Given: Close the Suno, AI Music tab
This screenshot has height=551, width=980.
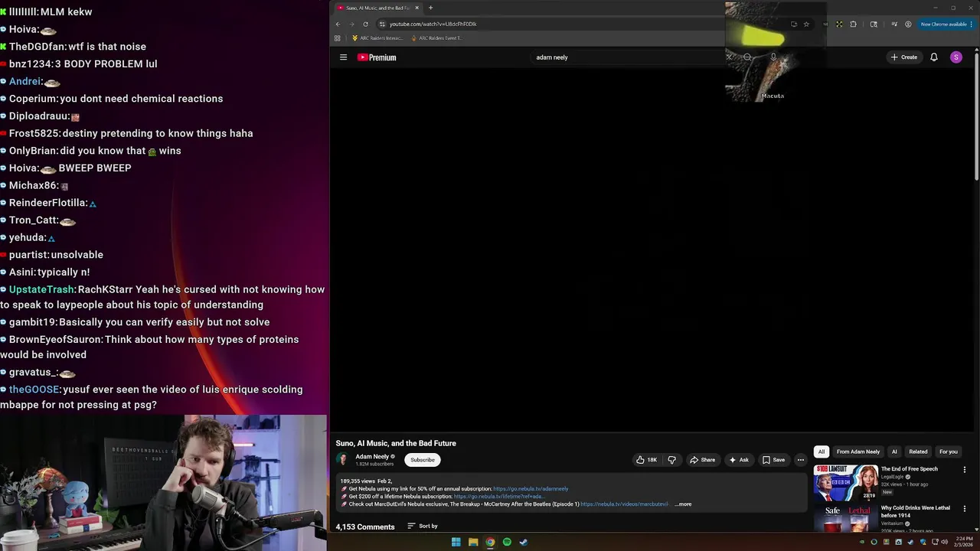Looking at the screenshot, I should [416, 8].
